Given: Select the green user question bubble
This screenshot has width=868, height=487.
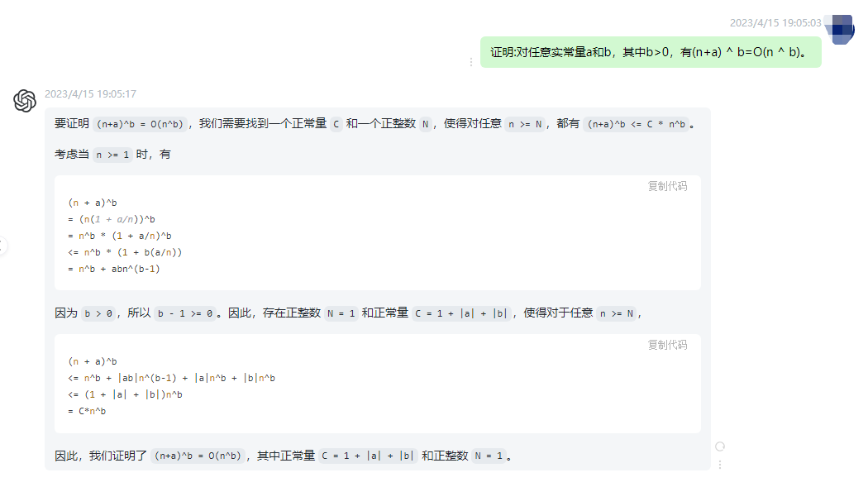Looking at the screenshot, I should [650, 51].
